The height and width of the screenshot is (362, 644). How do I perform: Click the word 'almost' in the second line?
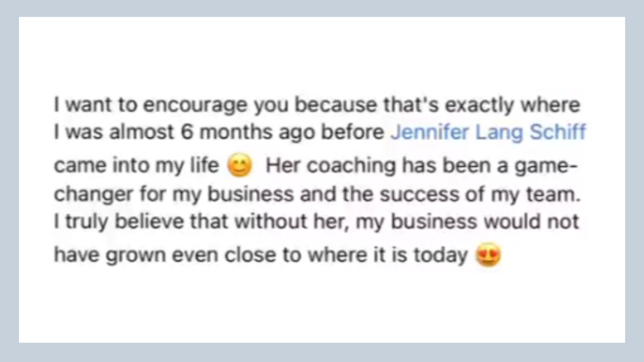click(x=142, y=132)
